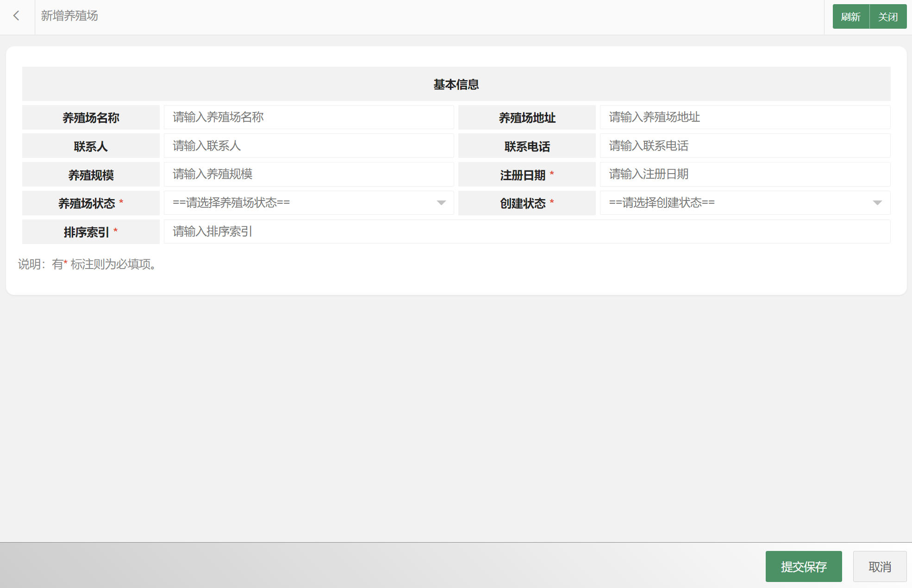Go back using the left arrow icon

tap(17, 16)
